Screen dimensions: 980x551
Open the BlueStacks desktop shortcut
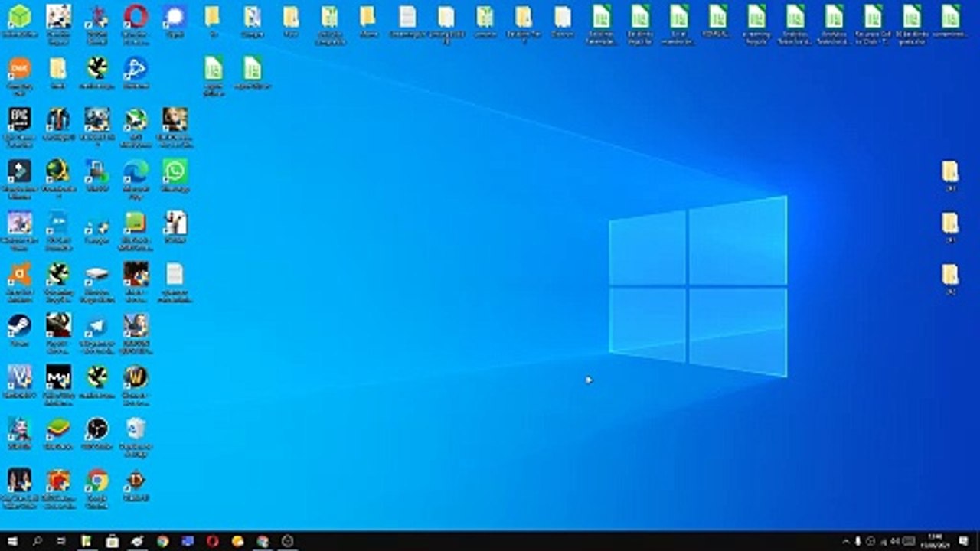point(58,429)
